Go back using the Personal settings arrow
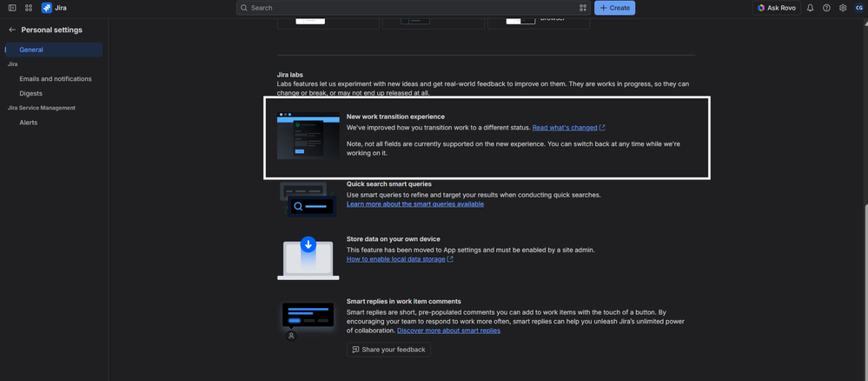The width and height of the screenshot is (868, 381). (x=12, y=30)
